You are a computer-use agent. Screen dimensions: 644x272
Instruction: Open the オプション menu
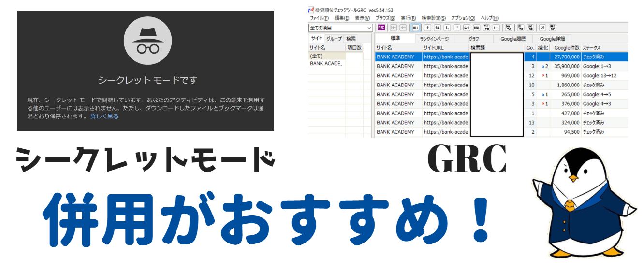(x=463, y=18)
